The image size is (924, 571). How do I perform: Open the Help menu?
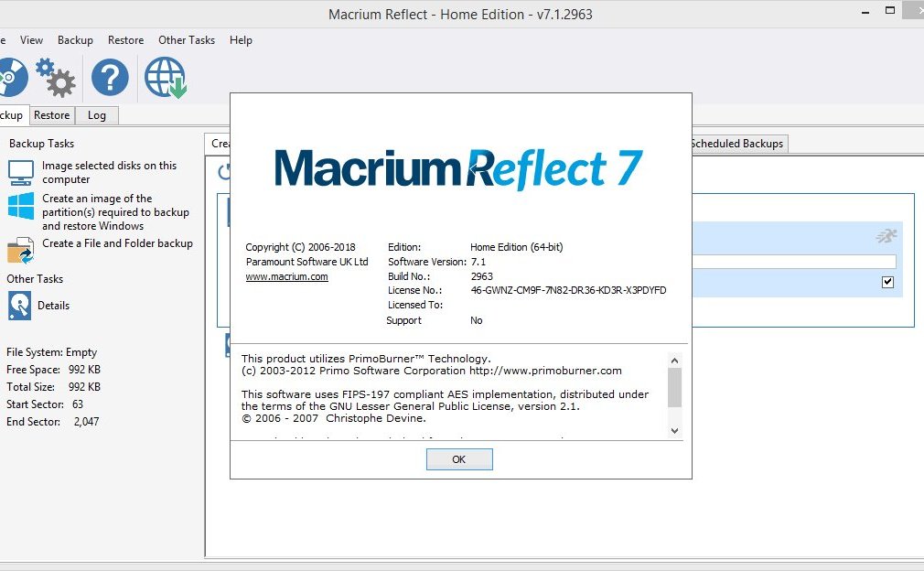click(241, 40)
